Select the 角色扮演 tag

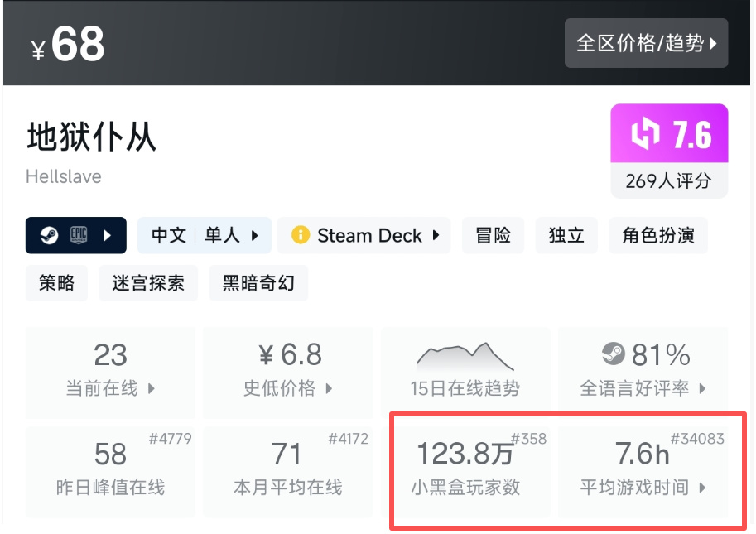[x=658, y=235]
